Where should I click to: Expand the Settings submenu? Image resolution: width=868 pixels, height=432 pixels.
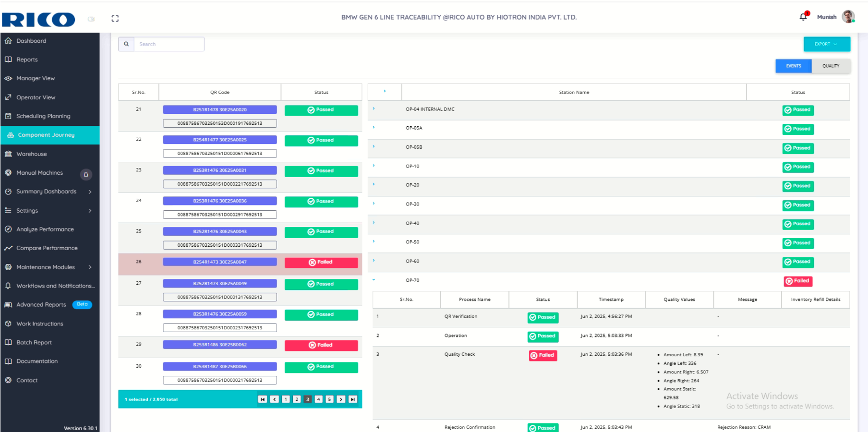[90, 211]
